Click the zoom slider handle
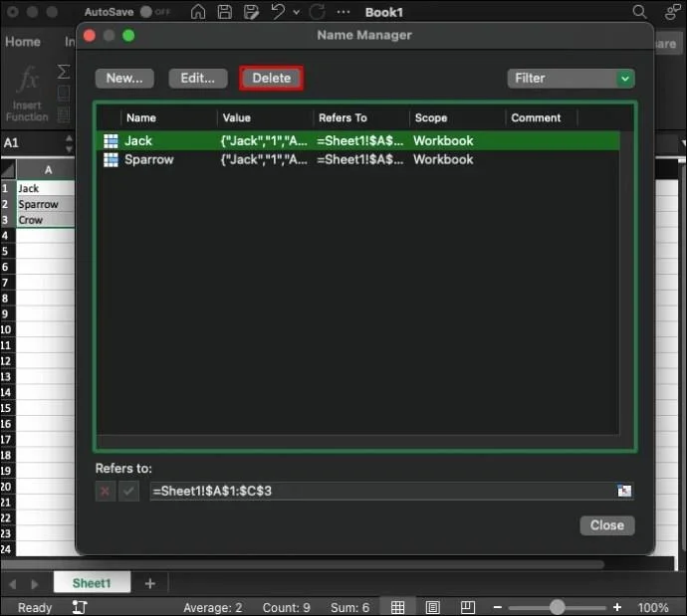The height and width of the screenshot is (616, 687). click(x=558, y=607)
